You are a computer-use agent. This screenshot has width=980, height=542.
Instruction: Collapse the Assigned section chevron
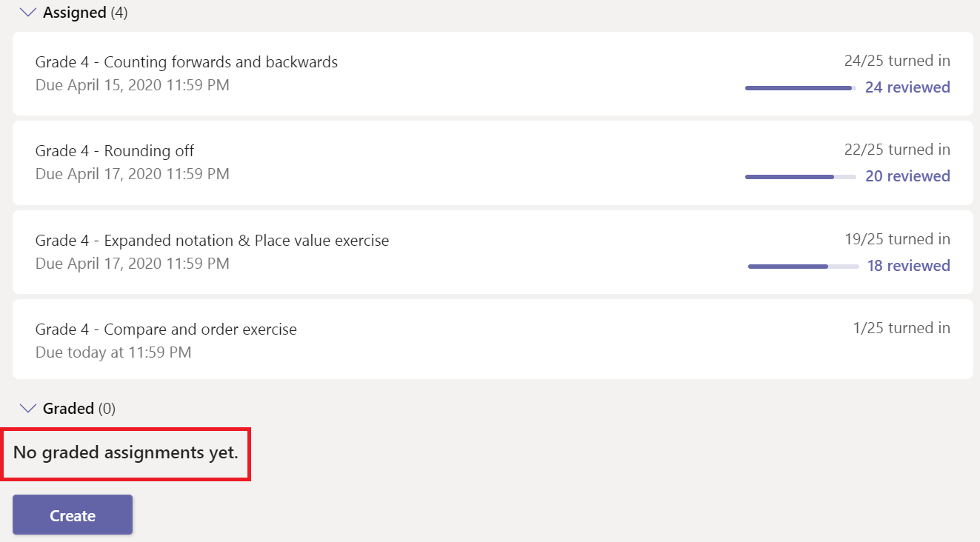pos(28,12)
